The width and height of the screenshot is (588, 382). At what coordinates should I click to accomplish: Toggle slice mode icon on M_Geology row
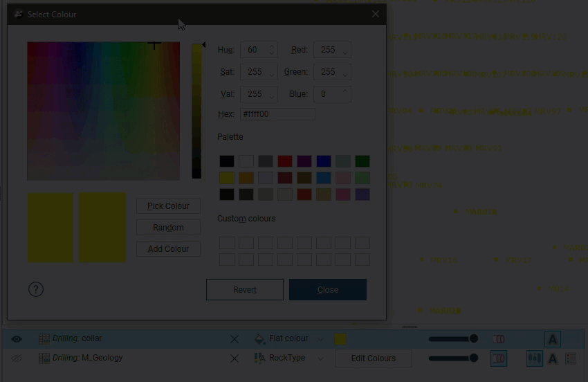[499, 358]
